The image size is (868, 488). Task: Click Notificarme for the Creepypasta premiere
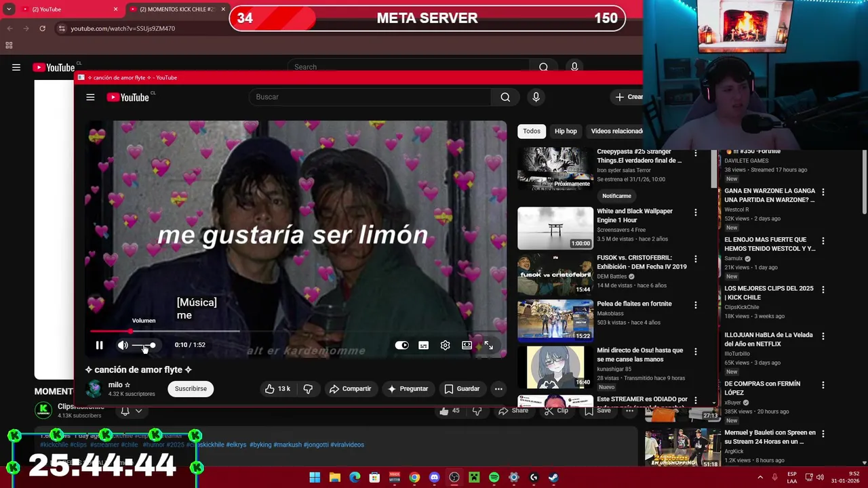(x=616, y=196)
